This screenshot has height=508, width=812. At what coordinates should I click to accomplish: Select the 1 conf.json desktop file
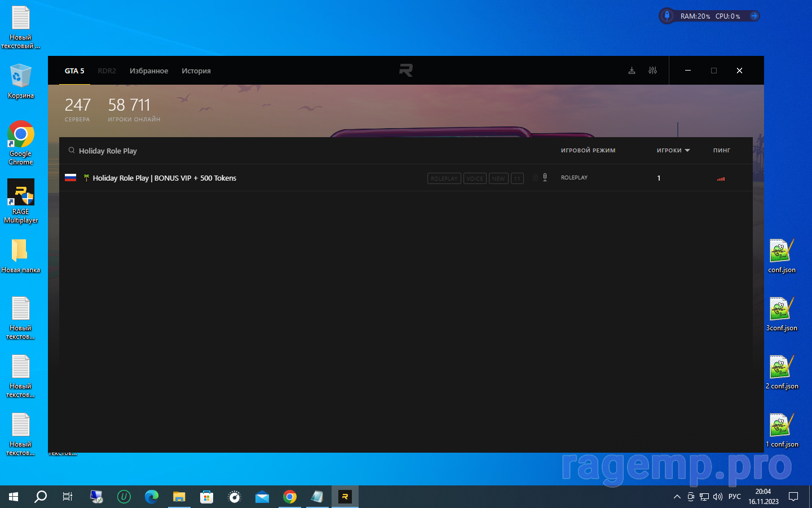[782, 430]
